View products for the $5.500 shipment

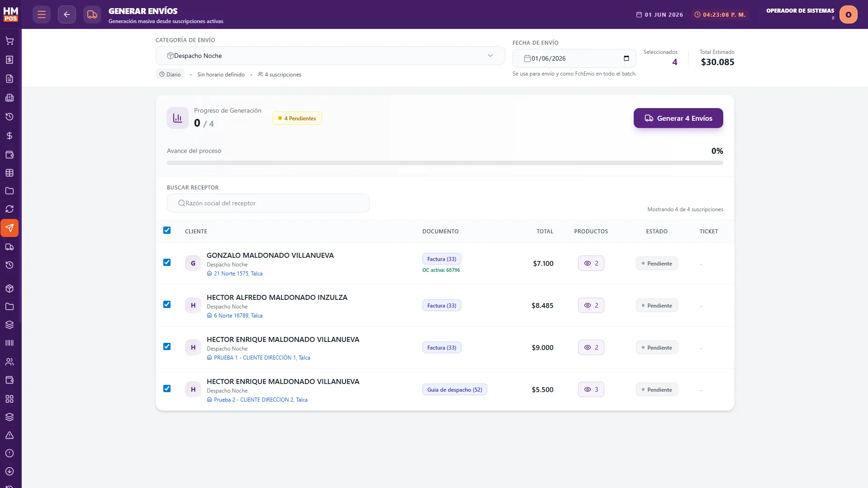click(591, 389)
